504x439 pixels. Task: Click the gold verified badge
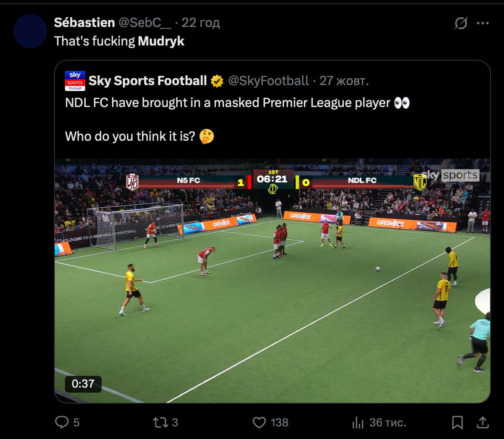217,81
